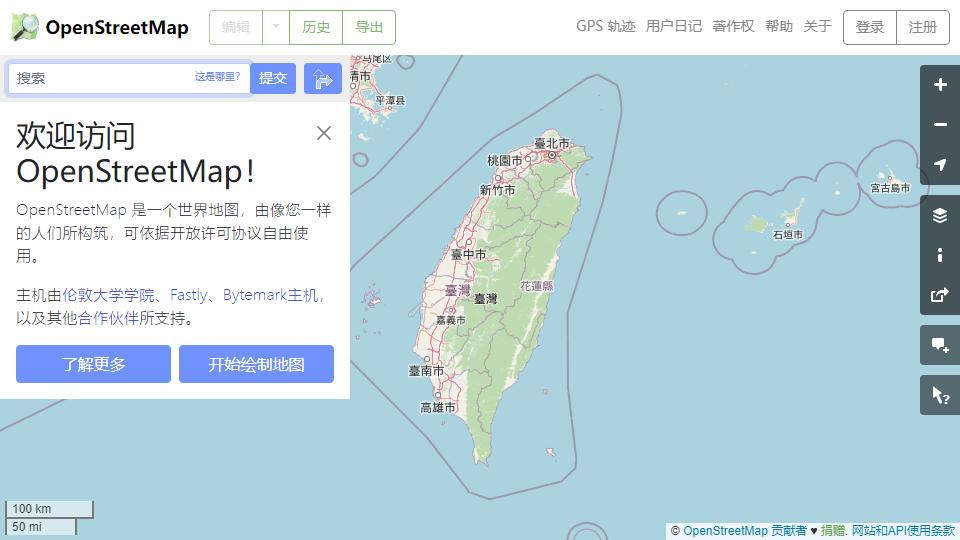The height and width of the screenshot is (540, 960).
Task: Click the 了解更多 button
Action: pos(93,364)
